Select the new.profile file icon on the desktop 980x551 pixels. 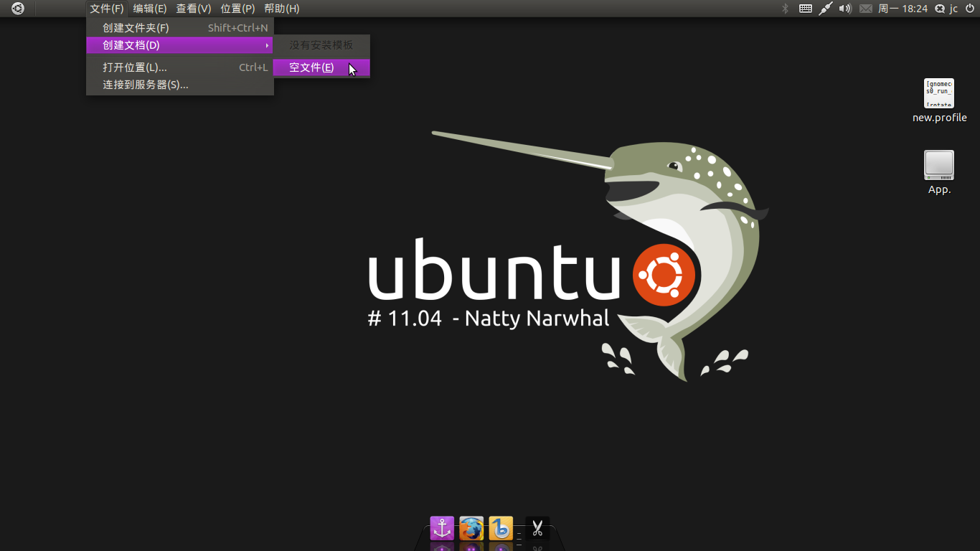(939, 93)
